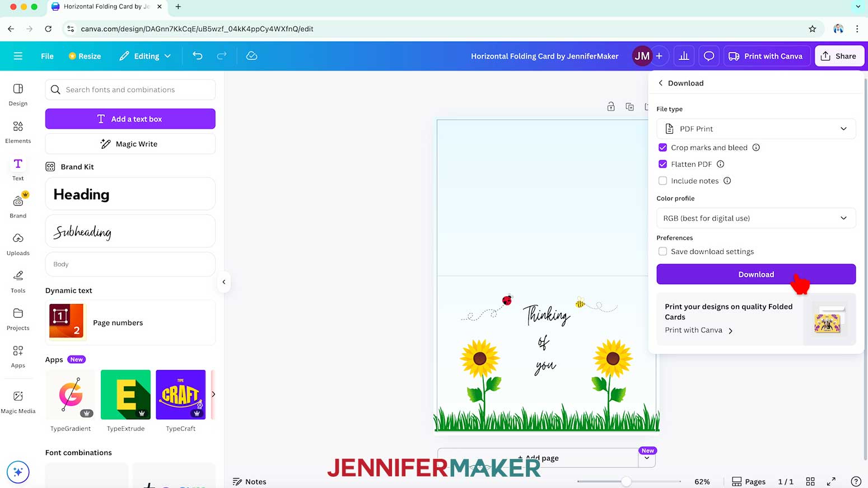The height and width of the screenshot is (488, 868).
Task: Open the File menu
Action: click(47, 56)
